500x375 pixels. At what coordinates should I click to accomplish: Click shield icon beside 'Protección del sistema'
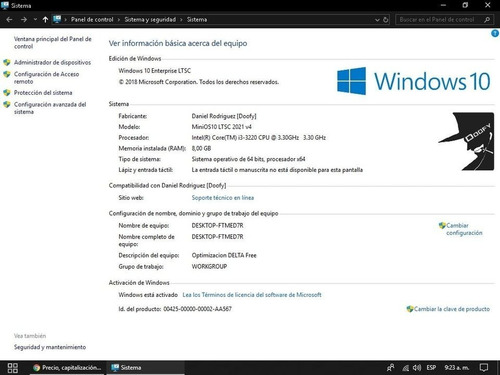coord(7,93)
